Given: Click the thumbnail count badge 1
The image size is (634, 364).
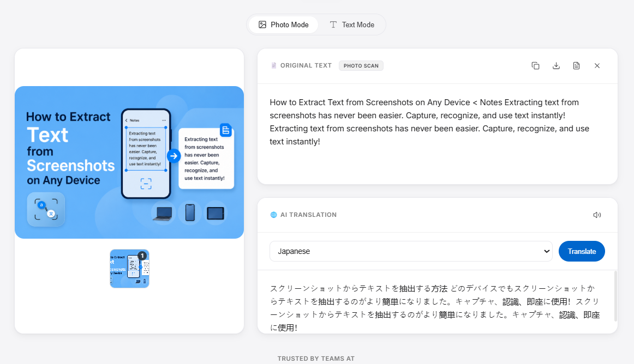Looking at the screenshot, I should point(142,256).
